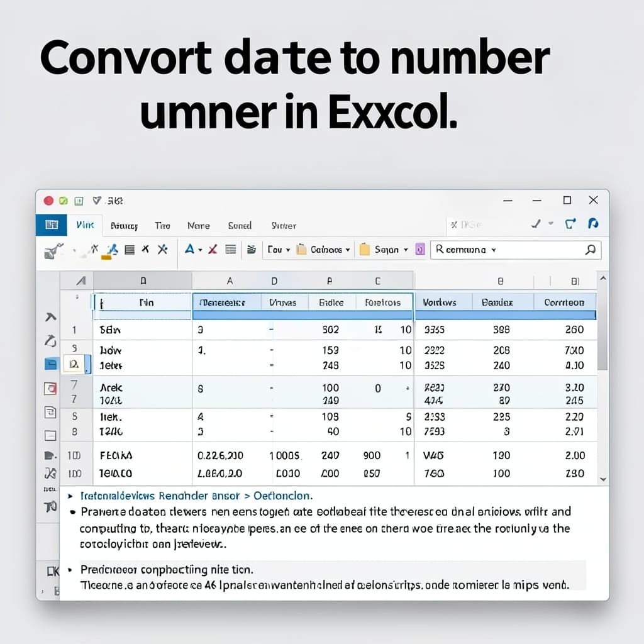Click the downward triangle icon in title bar
The height and width of the screenshot is (644, 644).
(x=97, y=201)
